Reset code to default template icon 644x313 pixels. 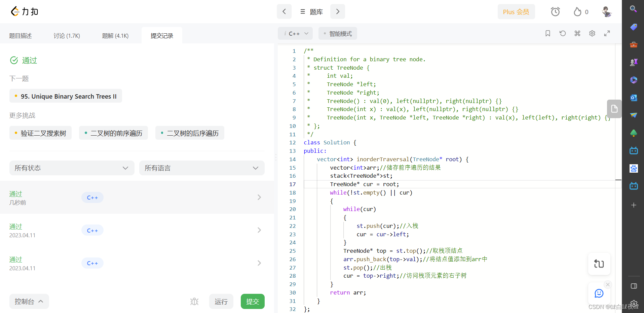tap(563, 33)
